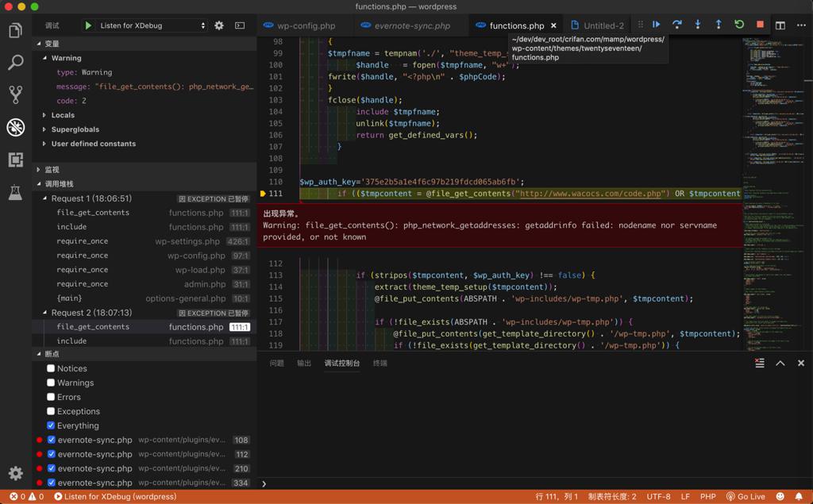The image size is (813, 504).
Task: Switch to the 终端 terminal panel tab
Action: pos(380,363)
